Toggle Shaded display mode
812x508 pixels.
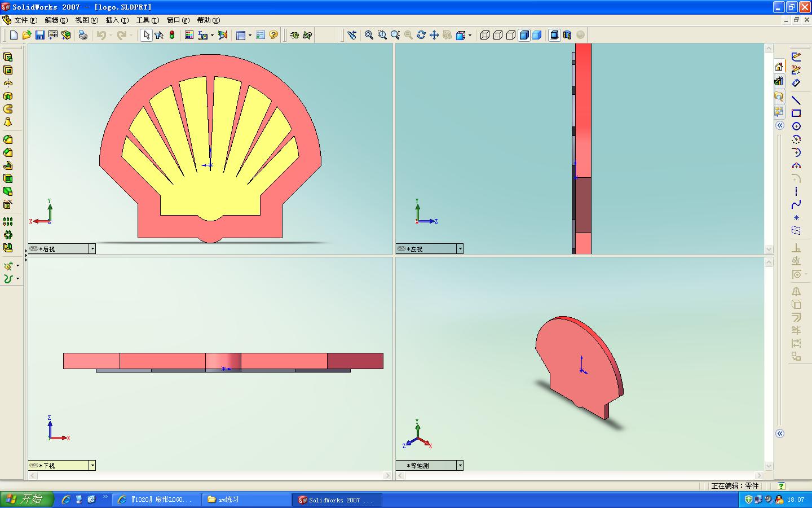click(x=537, y=35)
